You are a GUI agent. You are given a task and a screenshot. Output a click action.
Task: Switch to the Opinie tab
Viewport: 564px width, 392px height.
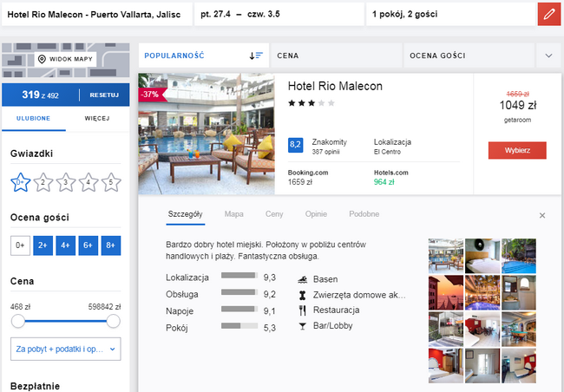point(318,213)
